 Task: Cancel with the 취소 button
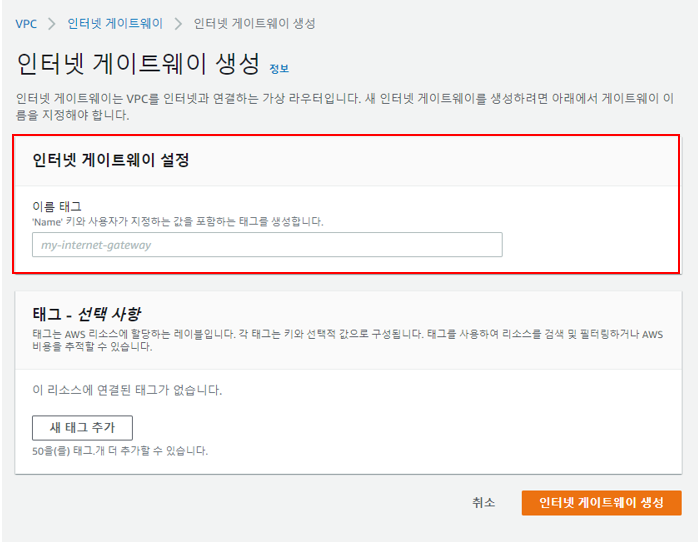(483, 503)
